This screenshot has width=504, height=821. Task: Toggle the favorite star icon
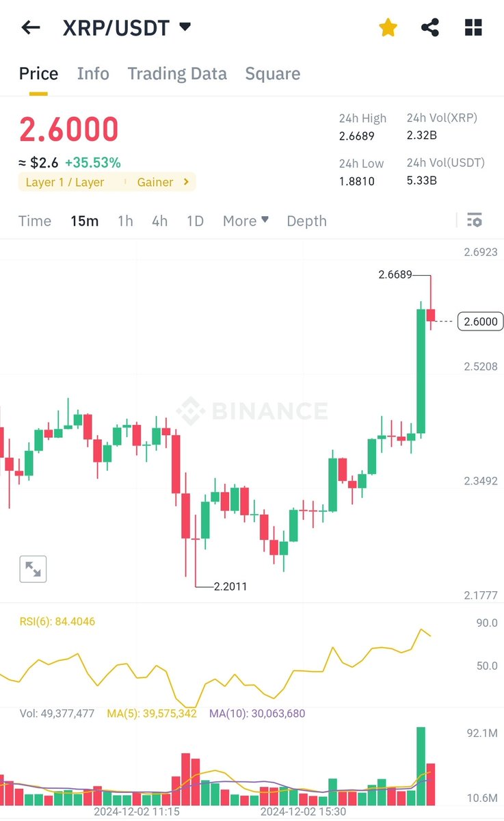(388, 28)
